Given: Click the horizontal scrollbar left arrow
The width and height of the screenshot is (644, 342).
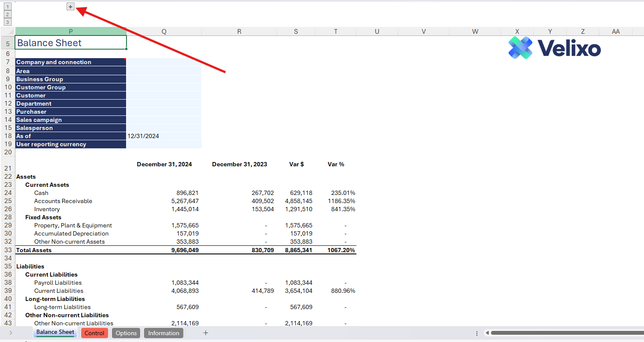Looking at the screenshot, I should coord(486,333).
